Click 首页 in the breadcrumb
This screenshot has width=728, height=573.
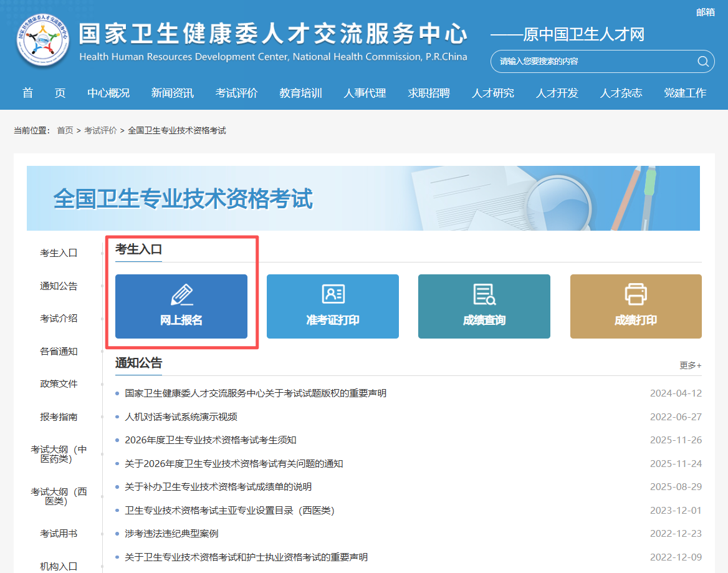[65, 130]
